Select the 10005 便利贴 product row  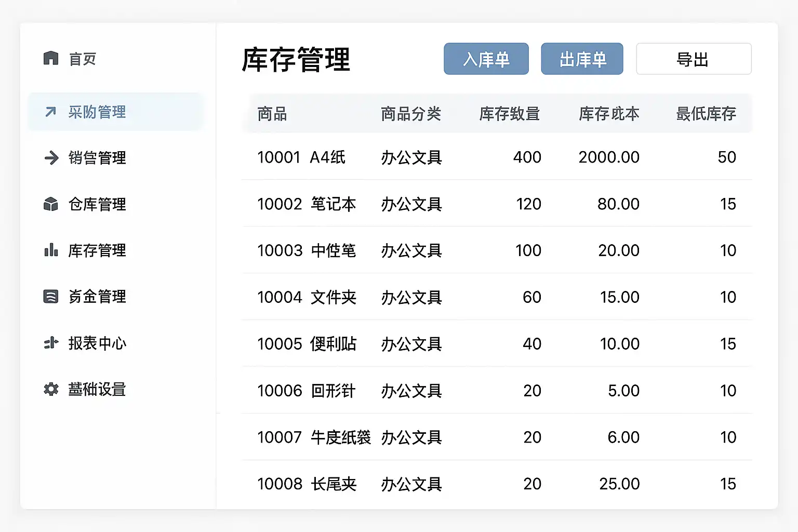tap(496, 343)
